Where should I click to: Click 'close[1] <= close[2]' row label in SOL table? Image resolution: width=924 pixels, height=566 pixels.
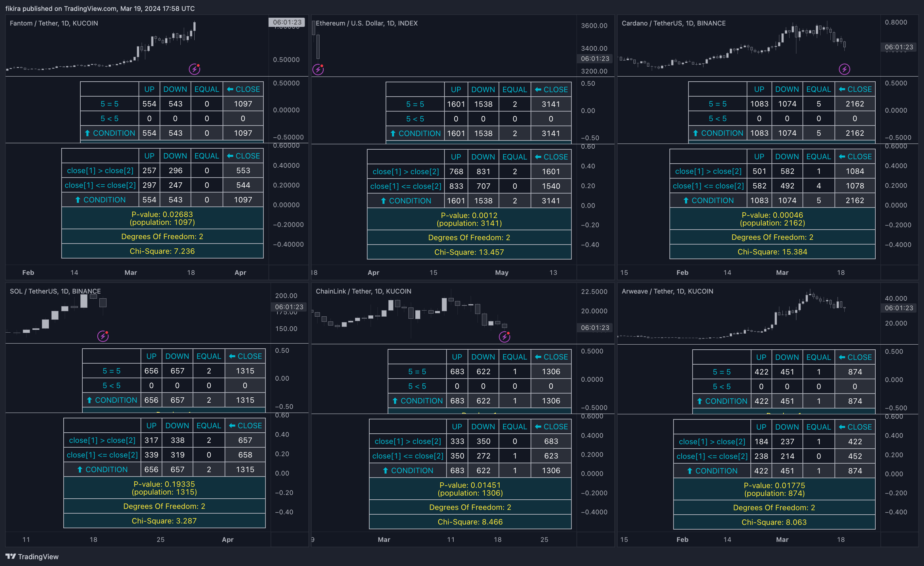coord(102,455)
